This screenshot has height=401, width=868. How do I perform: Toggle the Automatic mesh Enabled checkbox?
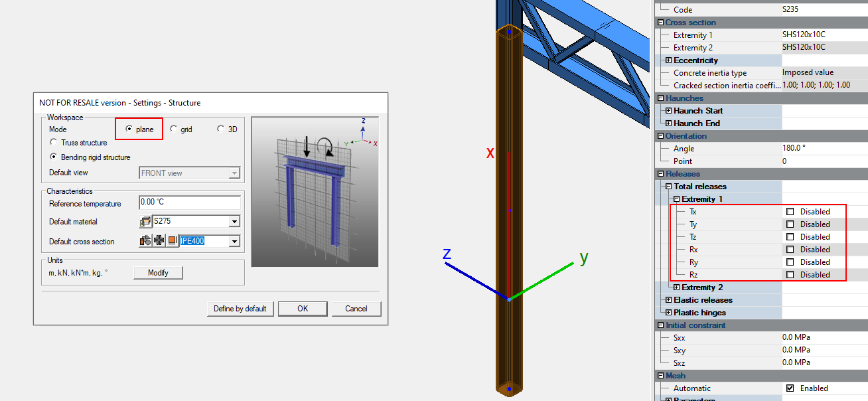click(790, 388)
